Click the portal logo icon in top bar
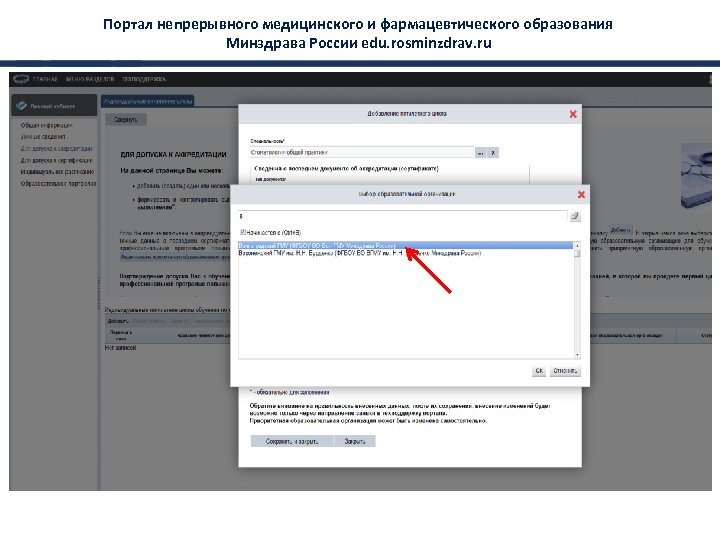 (21, 79)
